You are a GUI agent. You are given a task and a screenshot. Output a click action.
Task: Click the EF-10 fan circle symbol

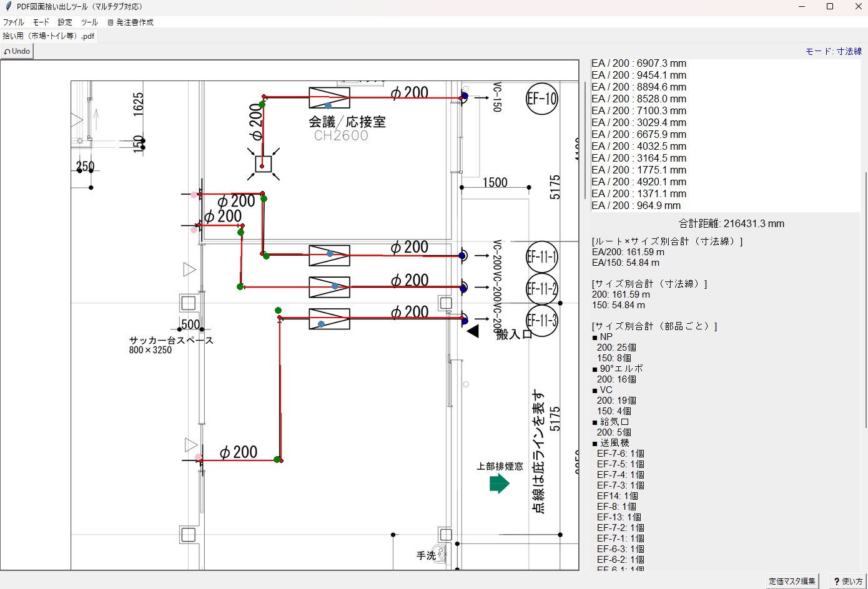pos(541,99)
